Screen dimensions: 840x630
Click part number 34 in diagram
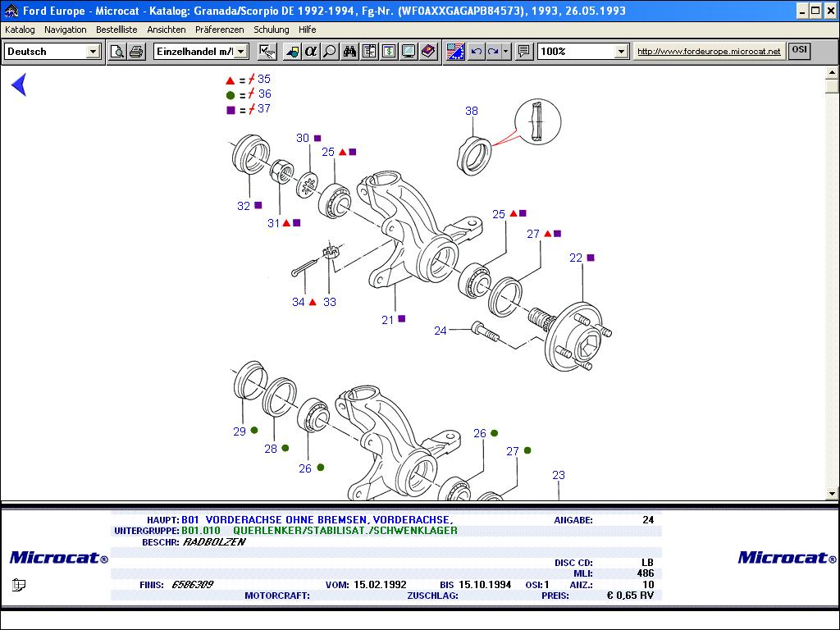coord(299,302)
